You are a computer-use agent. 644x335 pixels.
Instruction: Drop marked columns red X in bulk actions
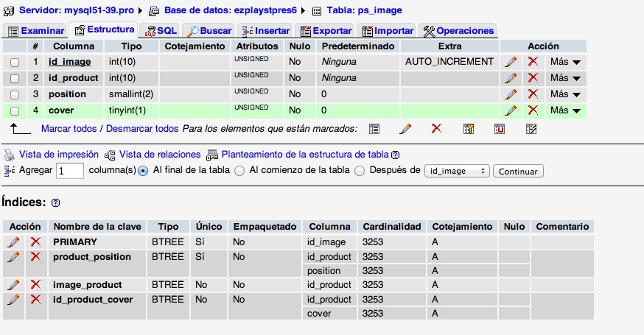tap(437, 129)
